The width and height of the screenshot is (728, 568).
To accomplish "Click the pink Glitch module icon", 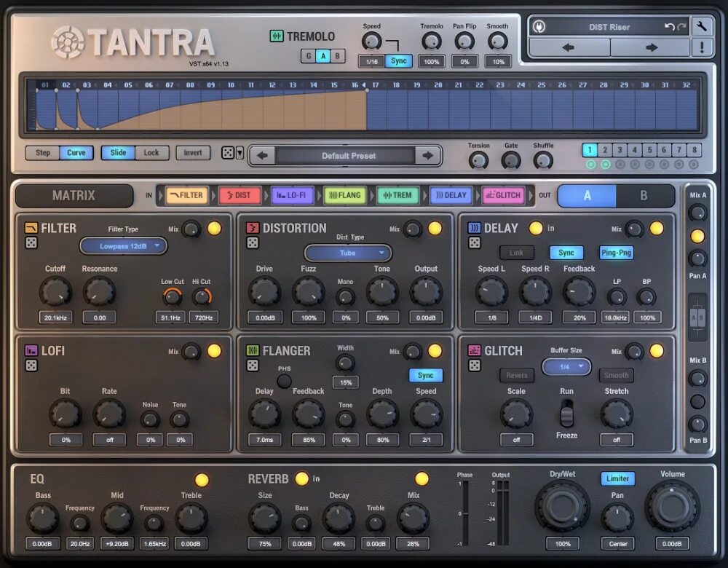I will point(474,350).
